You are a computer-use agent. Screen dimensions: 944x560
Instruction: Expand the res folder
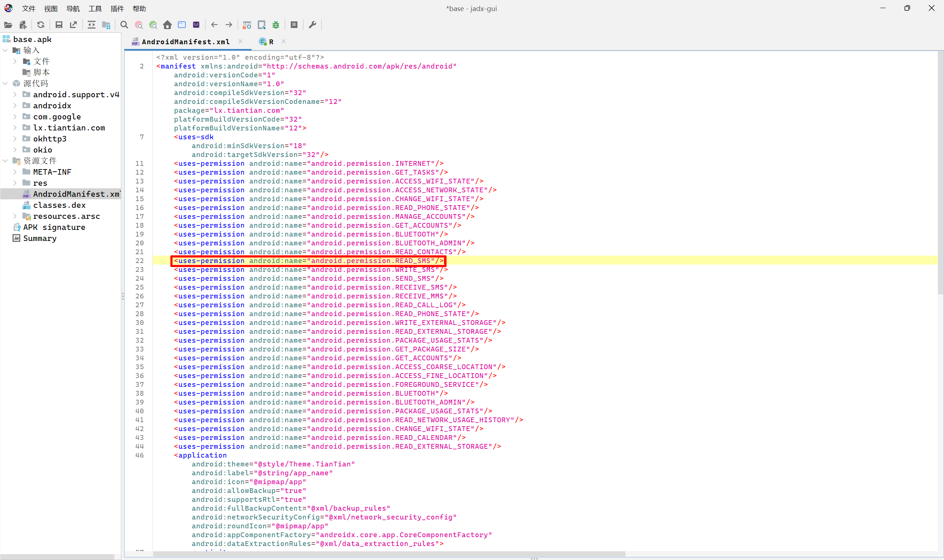tap(15, 183)
